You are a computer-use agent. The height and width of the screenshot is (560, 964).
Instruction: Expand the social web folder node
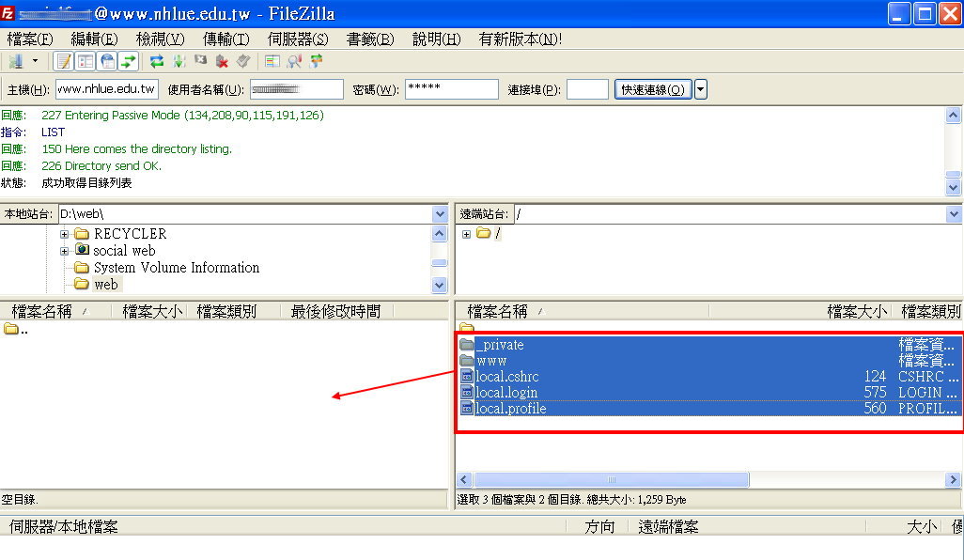[64, 251]
